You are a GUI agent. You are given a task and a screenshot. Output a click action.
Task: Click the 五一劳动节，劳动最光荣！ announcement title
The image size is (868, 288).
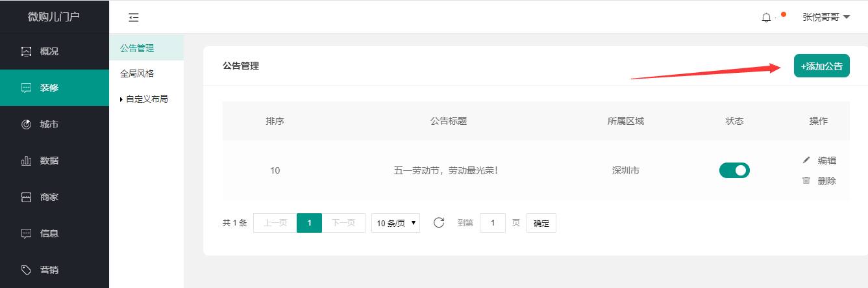(x=445, y=170)
